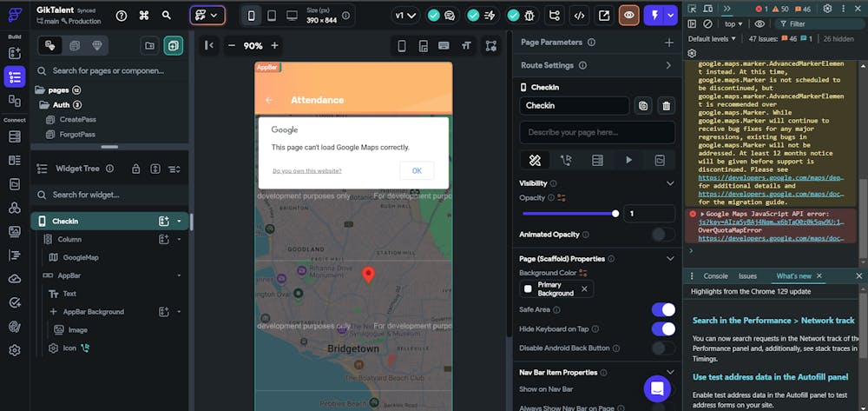Image resolution: width=868 pixels, height=411 pixels.
Task: Click the new folder icon
Action: tap(149, 45)
